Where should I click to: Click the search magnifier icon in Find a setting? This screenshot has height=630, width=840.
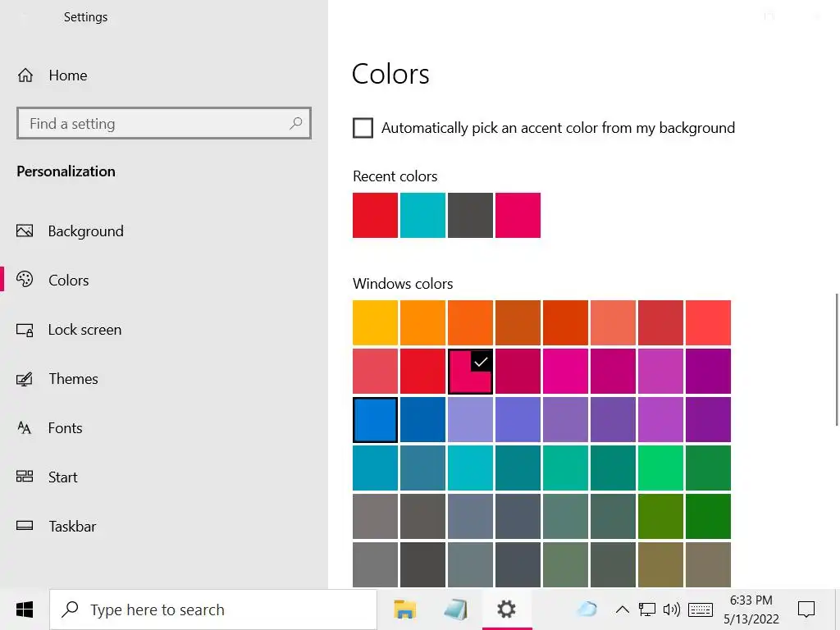296,124
